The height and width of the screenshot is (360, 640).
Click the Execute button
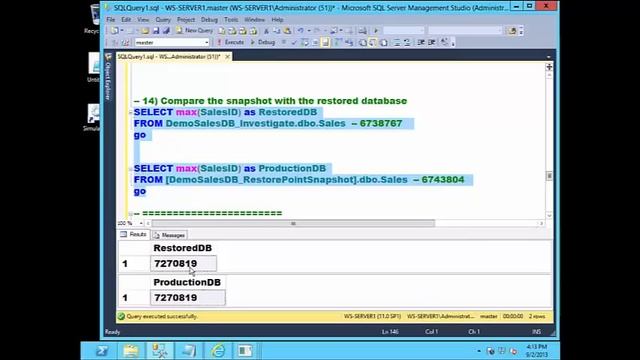tap(230, 42)
